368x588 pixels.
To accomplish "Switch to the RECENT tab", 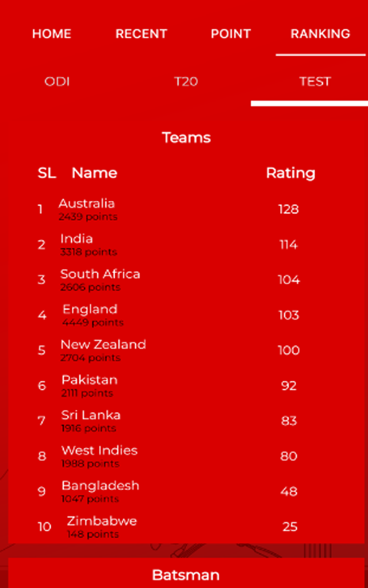I will [141, 34].
